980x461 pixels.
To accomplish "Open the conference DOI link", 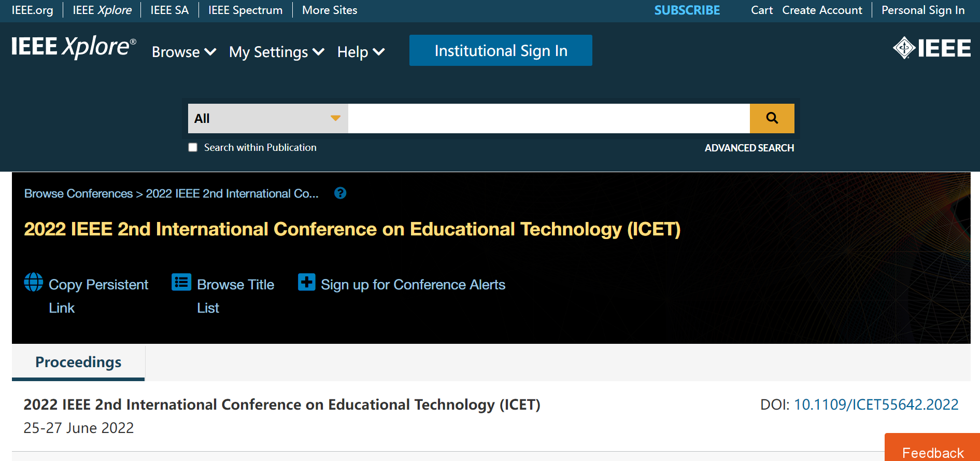I will [876, 404].
